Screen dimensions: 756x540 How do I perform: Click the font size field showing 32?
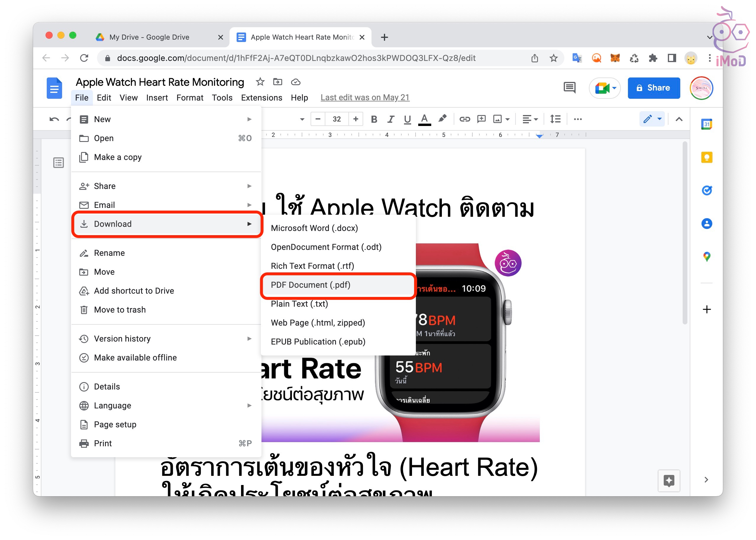336,119
